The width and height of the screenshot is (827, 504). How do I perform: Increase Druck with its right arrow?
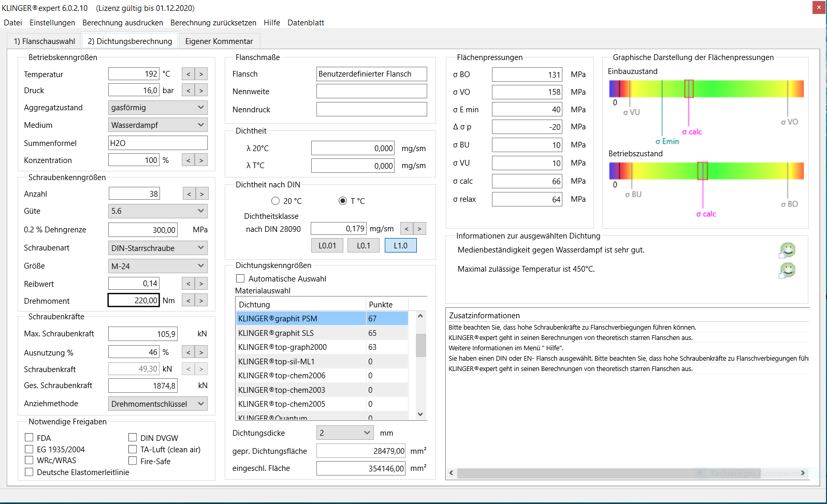click(201, 91)
